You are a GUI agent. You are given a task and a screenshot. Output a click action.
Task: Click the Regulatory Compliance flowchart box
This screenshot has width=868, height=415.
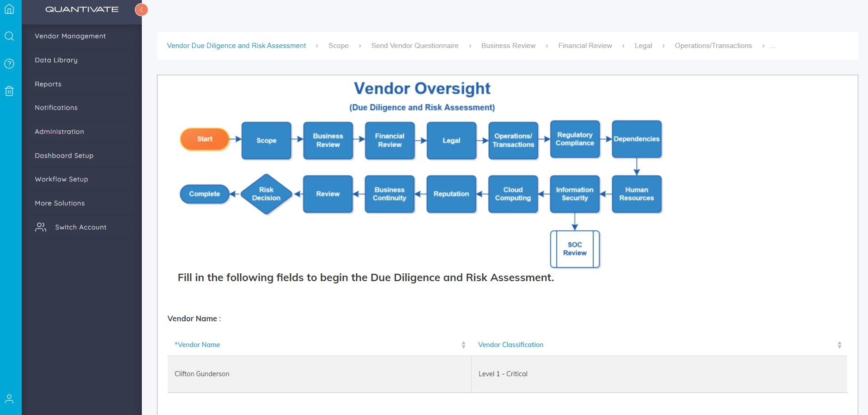tap(575, 139)
